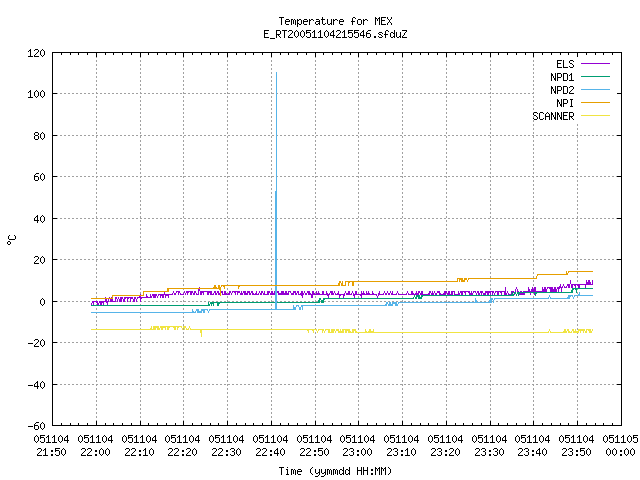Click the purple ELS legend line sample
The height and width of the screenshot is (480, 640).
tap(596, 64)
